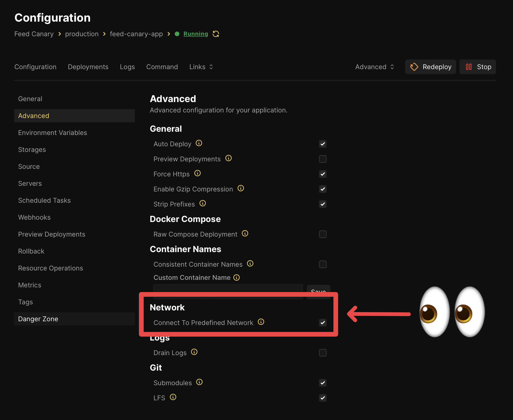Click the Strip Prefixes info icon
The image size is (513, 420).
click(x=203, y=203)
